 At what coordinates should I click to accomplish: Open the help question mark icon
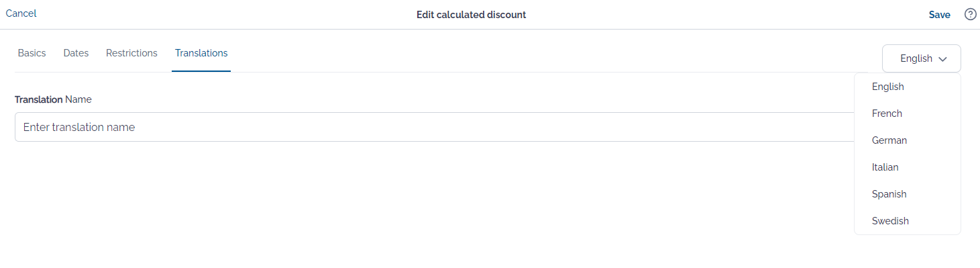(x=970, y=14)
